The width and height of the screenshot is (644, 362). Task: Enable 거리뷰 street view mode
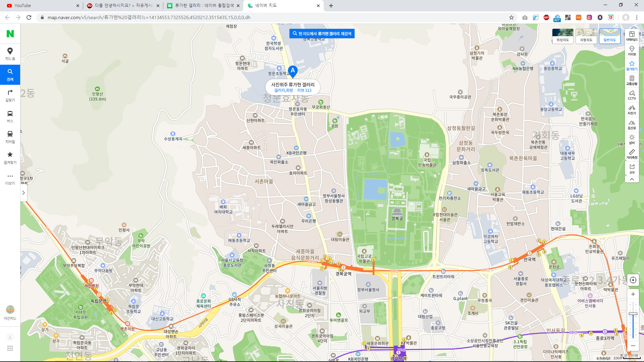point(632,51)
